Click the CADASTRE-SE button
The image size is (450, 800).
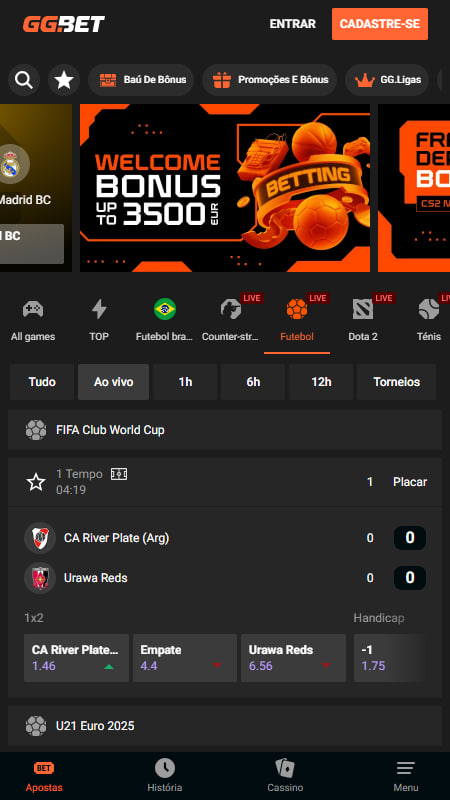coord(380,24)
